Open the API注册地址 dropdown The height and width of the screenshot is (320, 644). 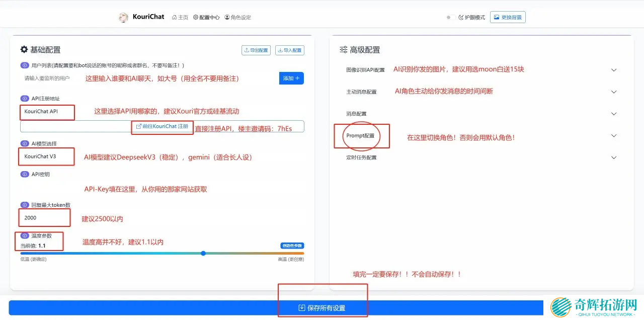pos(47,111)
